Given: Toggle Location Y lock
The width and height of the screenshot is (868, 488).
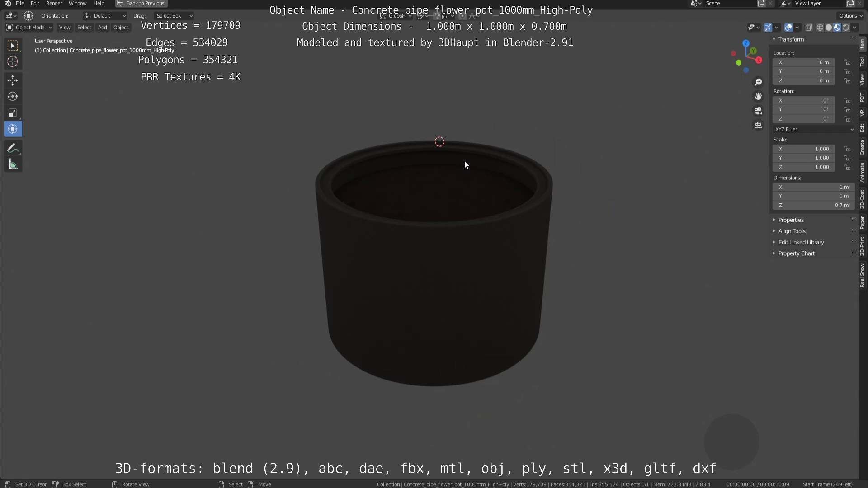Looking at the screenshot, I should click(847, 71).
